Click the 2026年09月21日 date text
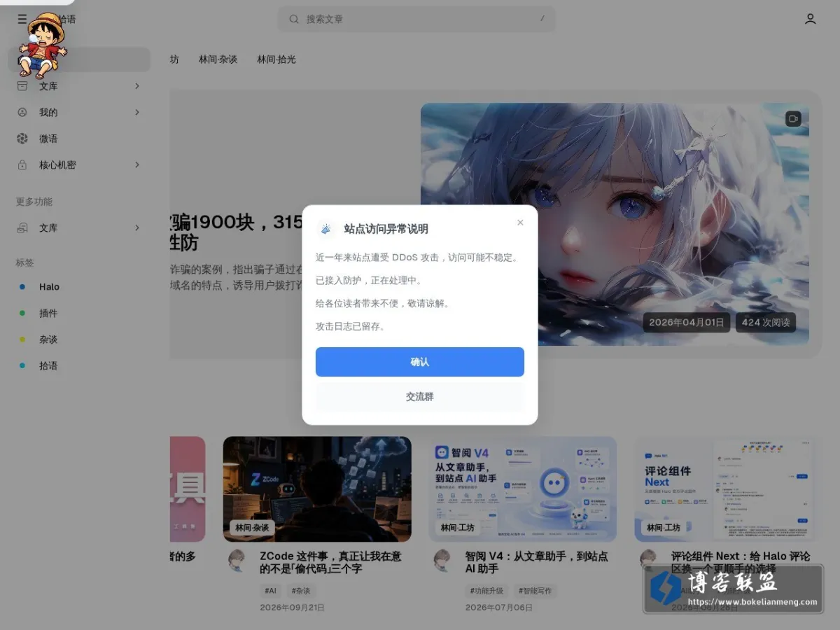 point(292,608)
